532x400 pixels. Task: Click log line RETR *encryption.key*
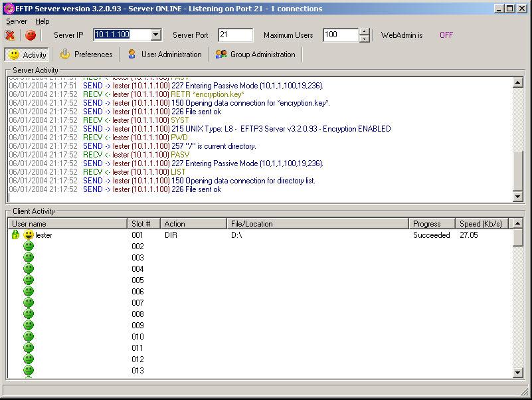tap(127, 94)
